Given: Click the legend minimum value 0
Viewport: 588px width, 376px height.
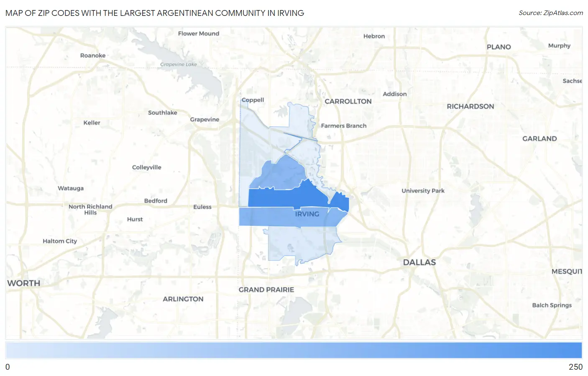Looking at the screenshot, I should (8, 367).
